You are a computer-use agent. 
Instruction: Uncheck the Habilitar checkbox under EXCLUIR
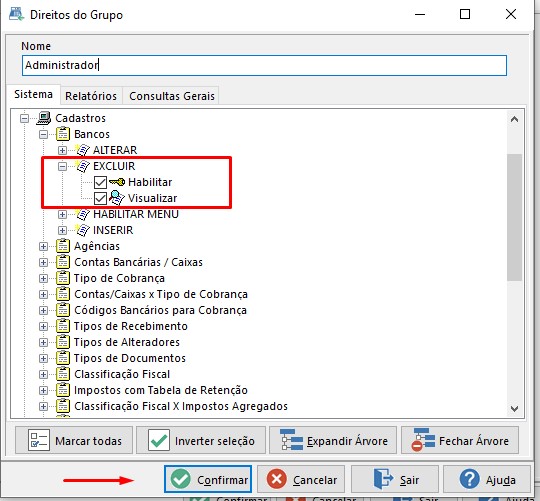(x=100, y=182)
